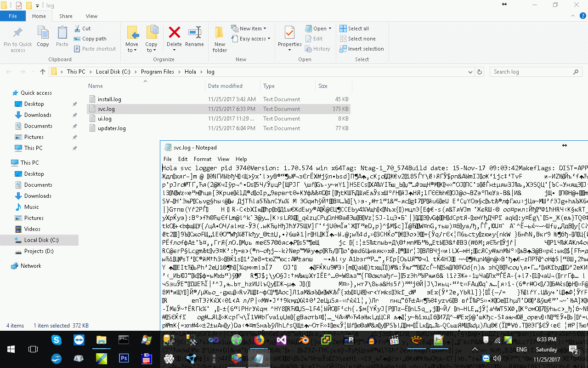Click the Copy path button
588x368 pixels.
(90, 39)
